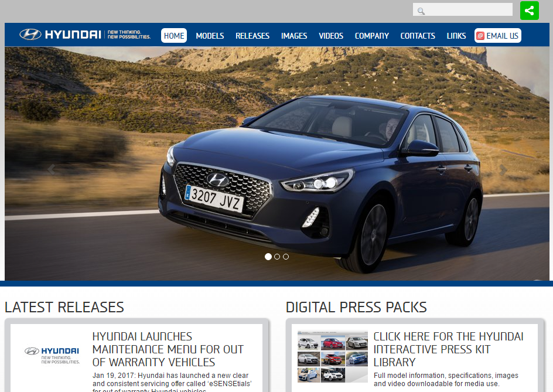This screenshot has height=392, width=553.
Task: Open the Company menu
Action: pos(372,36)
